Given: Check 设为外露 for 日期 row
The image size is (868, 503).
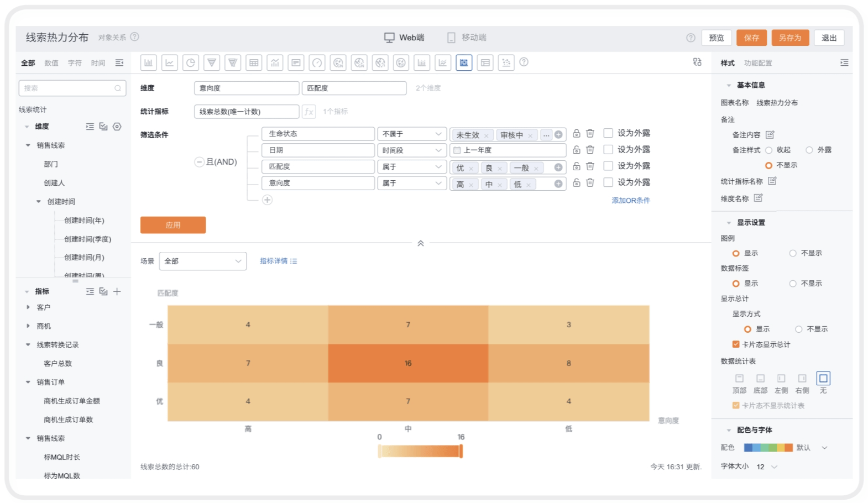Looking at the screenshot, I should pos(608,149).
